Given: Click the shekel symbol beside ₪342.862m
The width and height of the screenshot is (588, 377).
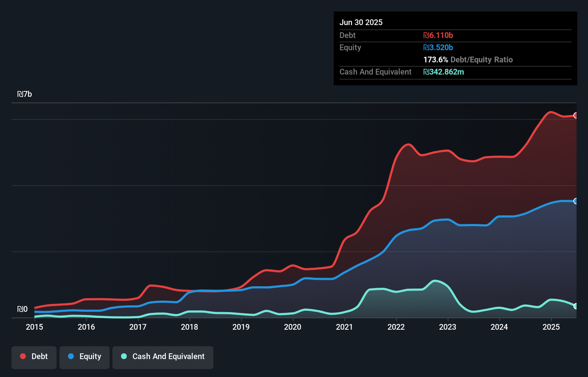Looking at the screenshot, I should pyautogui.click(x=426, y=72).
